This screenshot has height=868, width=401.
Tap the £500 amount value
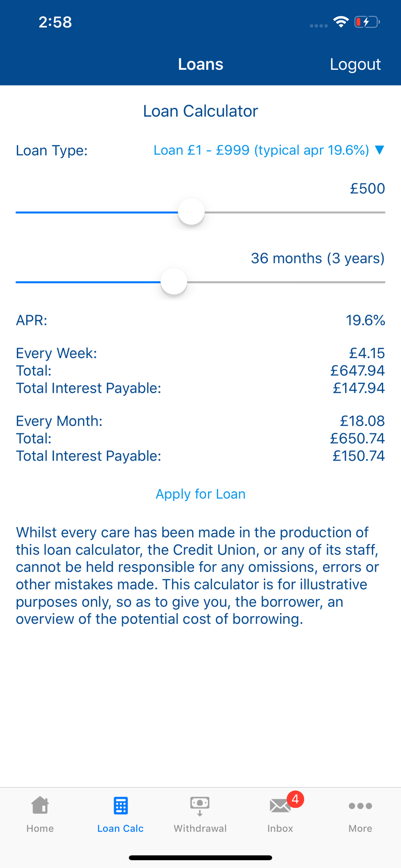[x=368, y=188]
